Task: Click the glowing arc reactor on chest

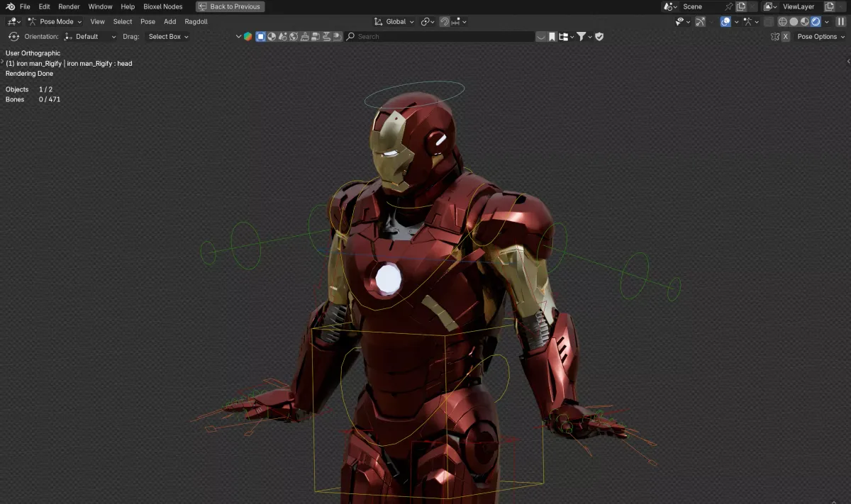Action: 388,279
